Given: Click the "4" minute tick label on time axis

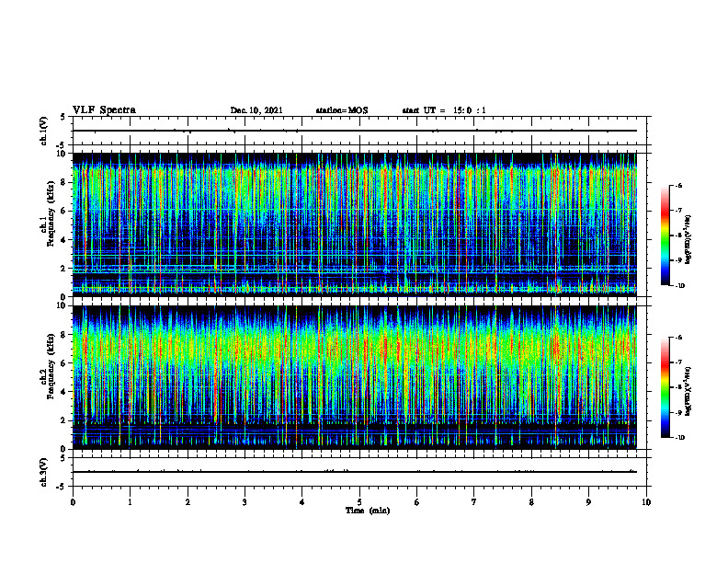Looking at the screenshot, I should pyautogui.click(x=302, y=502).
